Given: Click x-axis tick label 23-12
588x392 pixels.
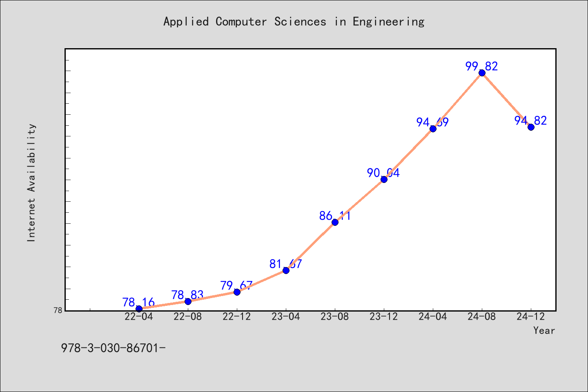Looking at the screenshot, I should point(384,317).
